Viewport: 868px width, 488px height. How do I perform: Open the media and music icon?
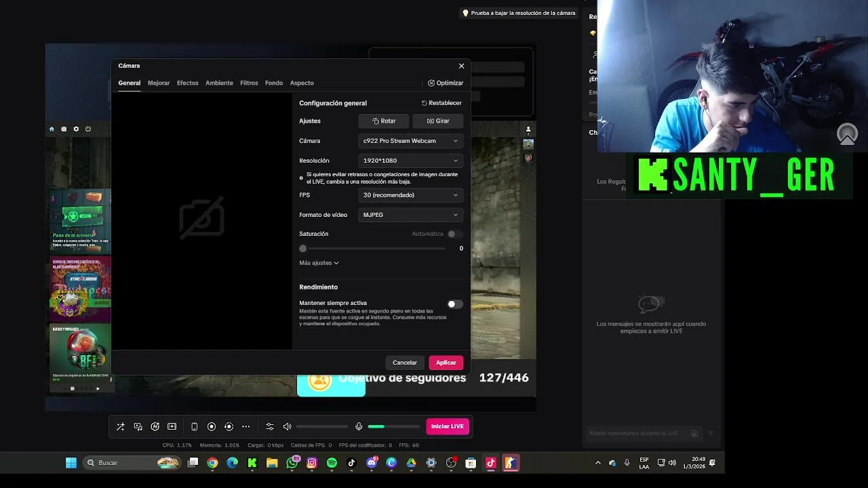click(x=138, y=426)
